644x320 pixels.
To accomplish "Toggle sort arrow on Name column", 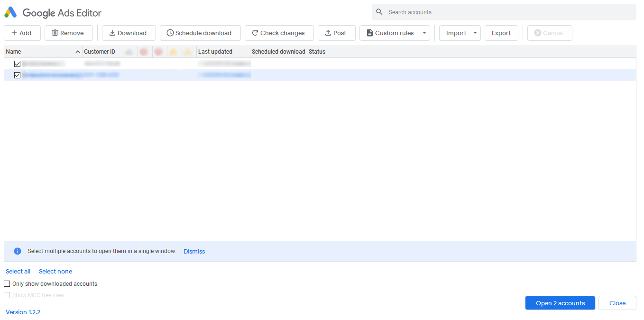I will point(78,52).
